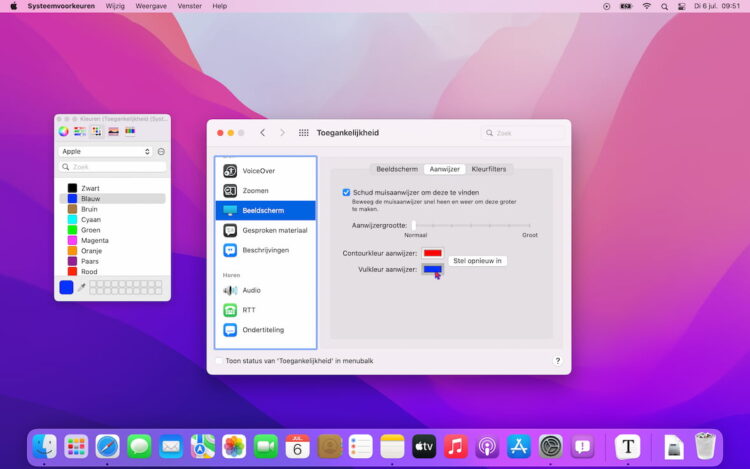Click the color wheel picker icon
Viewport: 750px width, 469px height.
pos(64,131)
